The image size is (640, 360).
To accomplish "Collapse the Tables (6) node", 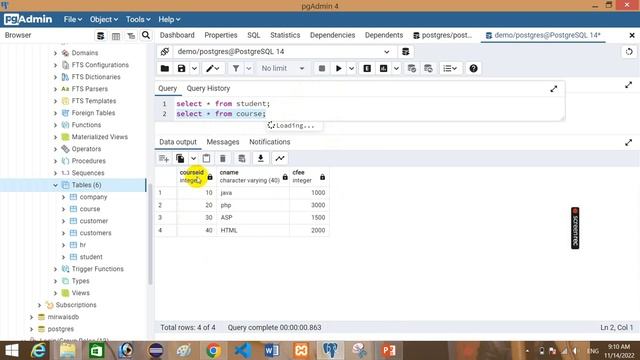I will 55,185.
